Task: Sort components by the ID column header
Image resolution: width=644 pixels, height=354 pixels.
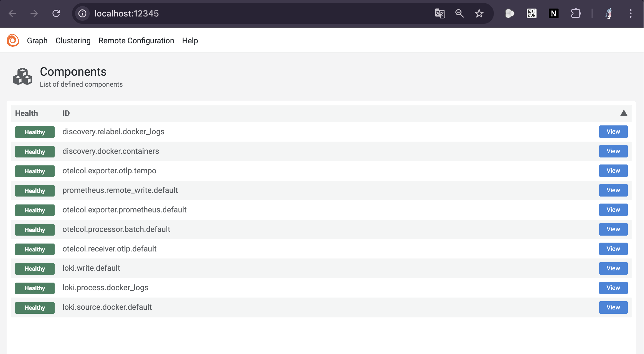Action: coord(66,113)
